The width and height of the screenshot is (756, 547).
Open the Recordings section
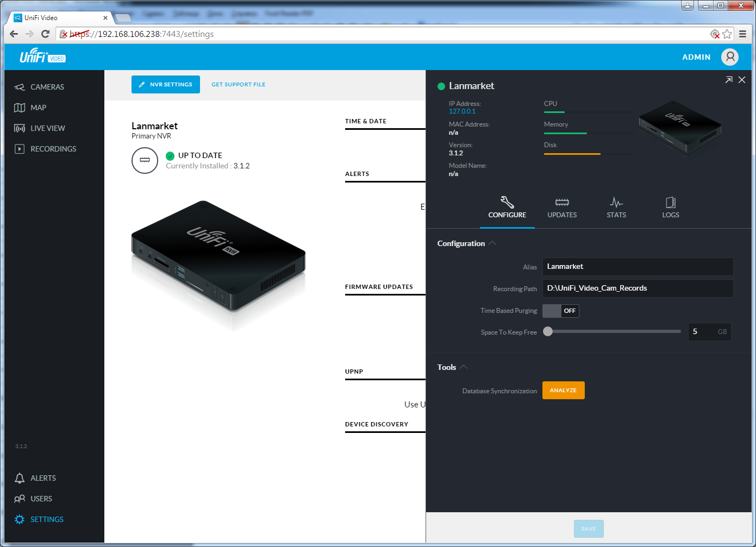(53, 149)
